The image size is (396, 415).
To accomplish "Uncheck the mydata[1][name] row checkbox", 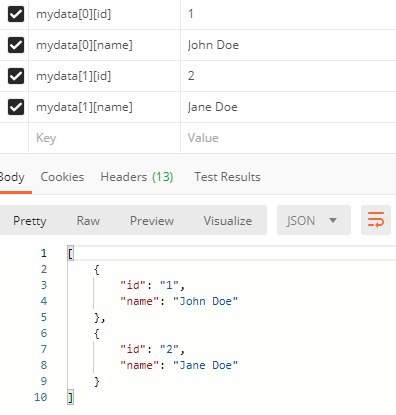I will coord(16,107).
